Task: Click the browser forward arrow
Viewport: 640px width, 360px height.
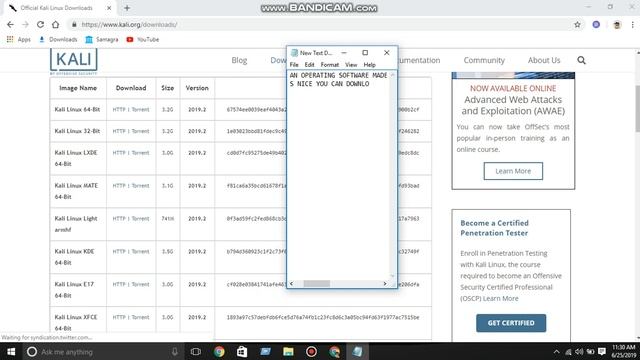Action: pos(25,24)
